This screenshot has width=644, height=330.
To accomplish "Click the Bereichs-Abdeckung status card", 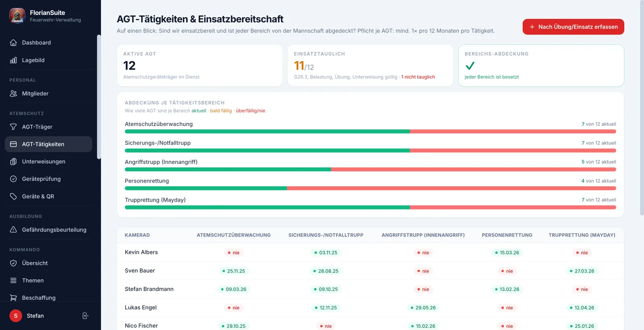I will tap(541, 65).
